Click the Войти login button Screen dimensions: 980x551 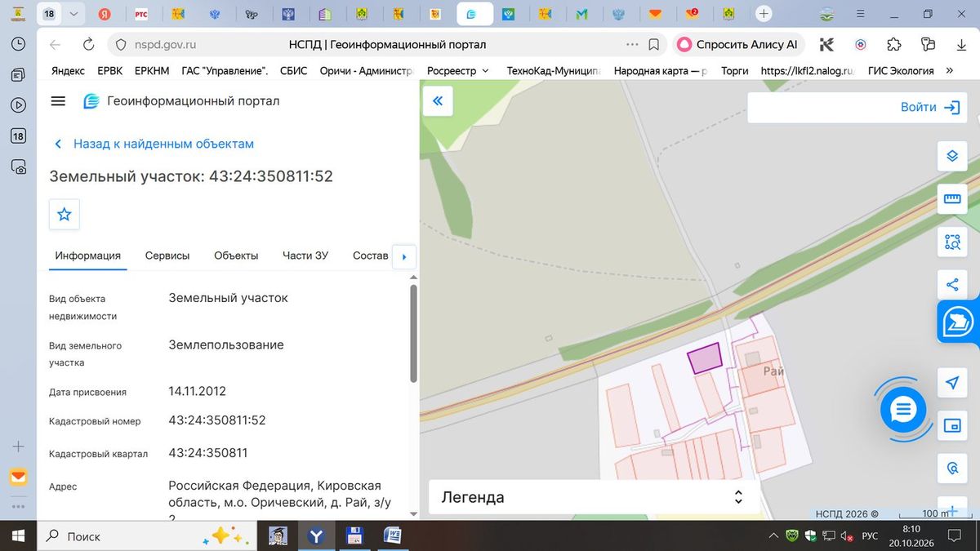point(929,107)
